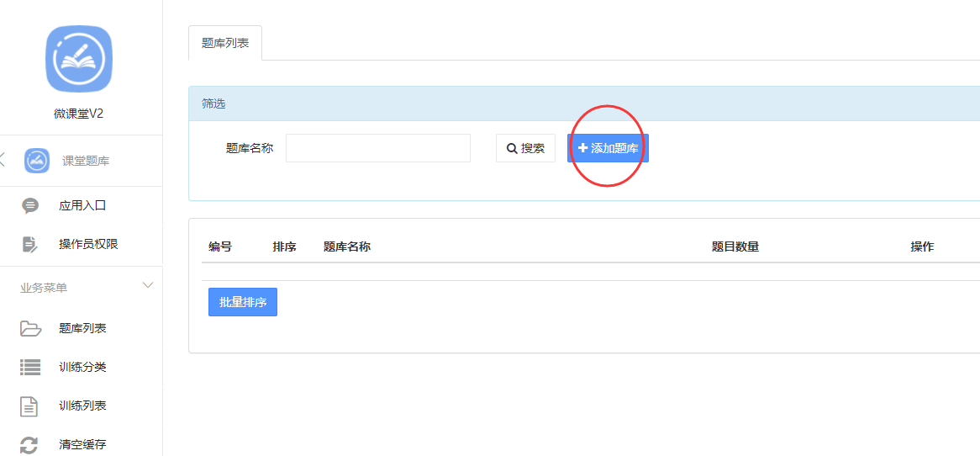Viewport: 980px width, 456px height.
Task: Click the 清空缓存 refresh icon
Action: (29, 445)
